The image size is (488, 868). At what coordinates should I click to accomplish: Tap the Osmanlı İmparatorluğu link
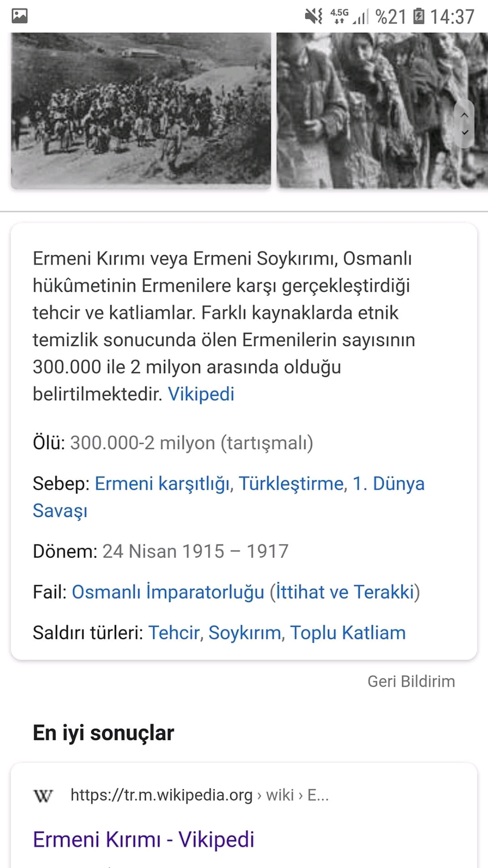[x=168, y=592]
